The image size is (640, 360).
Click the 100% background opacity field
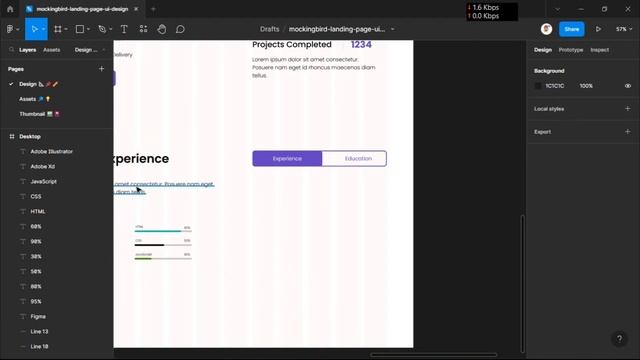[586, 86]
